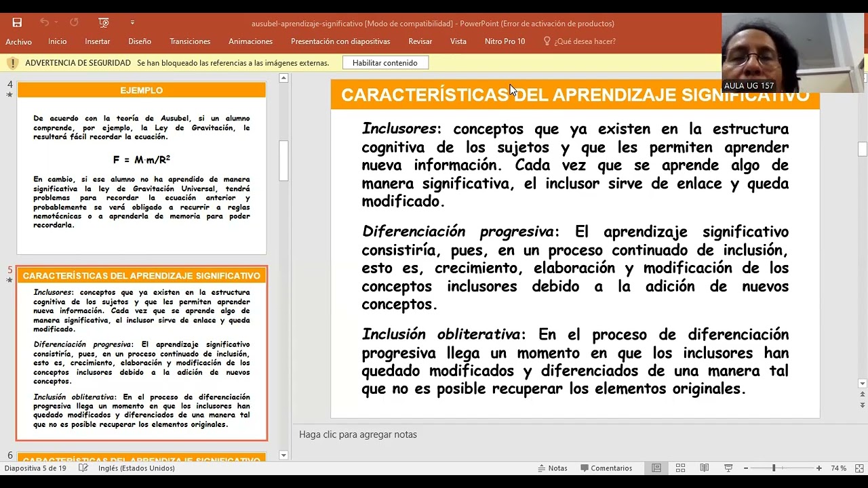Go to the Animaciones tab
This screenshot has height=488, width=868.
click(x=250, y=41)
